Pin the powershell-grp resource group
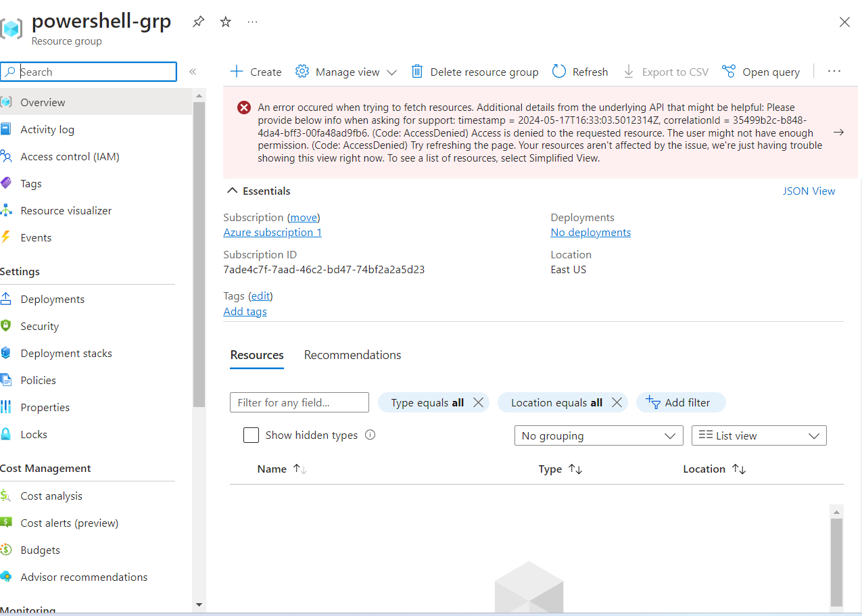This screenshot has width=862, height=616. tap(198, 22)
